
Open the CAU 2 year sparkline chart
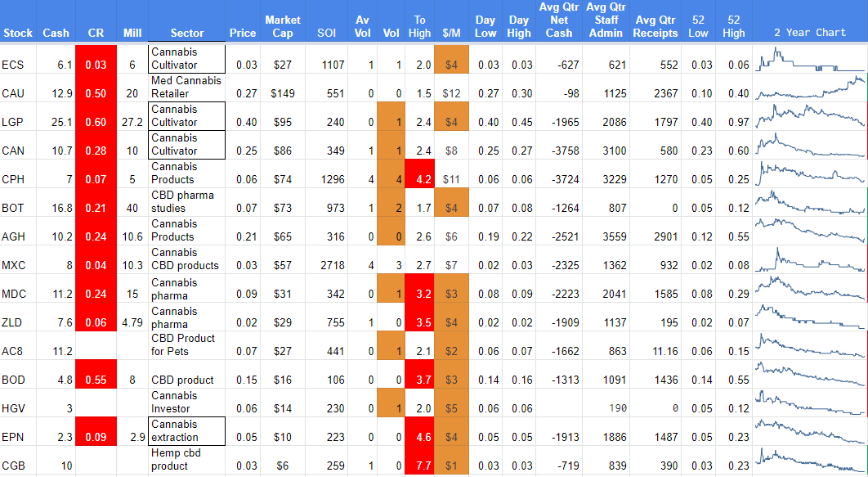coord(810,88)
